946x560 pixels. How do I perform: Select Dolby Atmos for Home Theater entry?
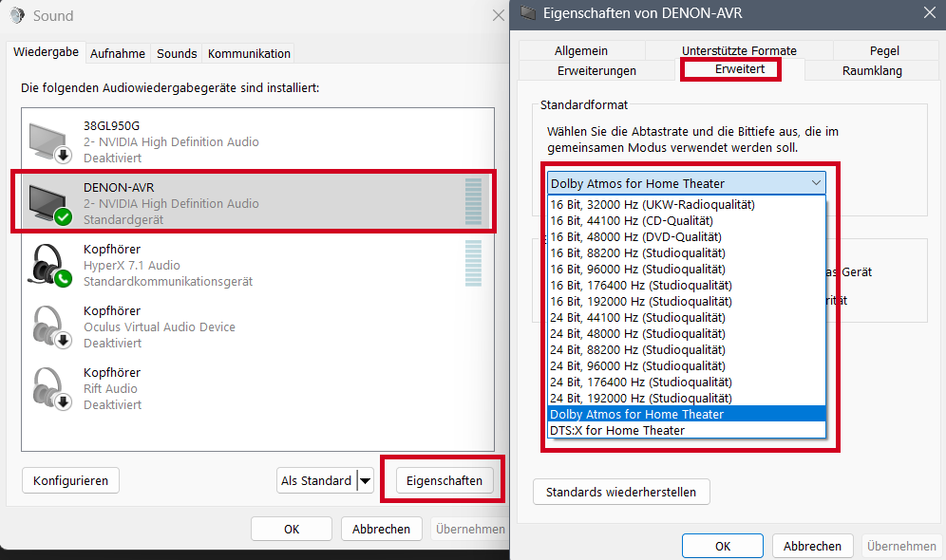pyautogui.click(x=687, y=414)
